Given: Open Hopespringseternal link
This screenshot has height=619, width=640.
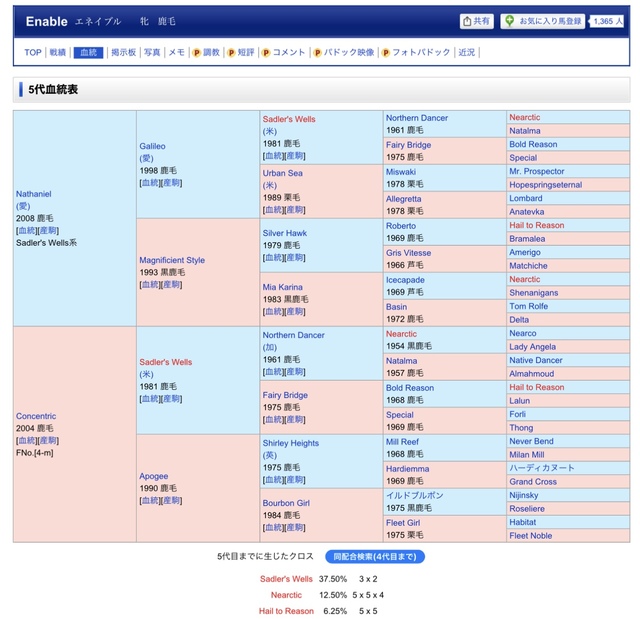Looking at the screenshot, I should pyautogui.click(x=546, y=185).
